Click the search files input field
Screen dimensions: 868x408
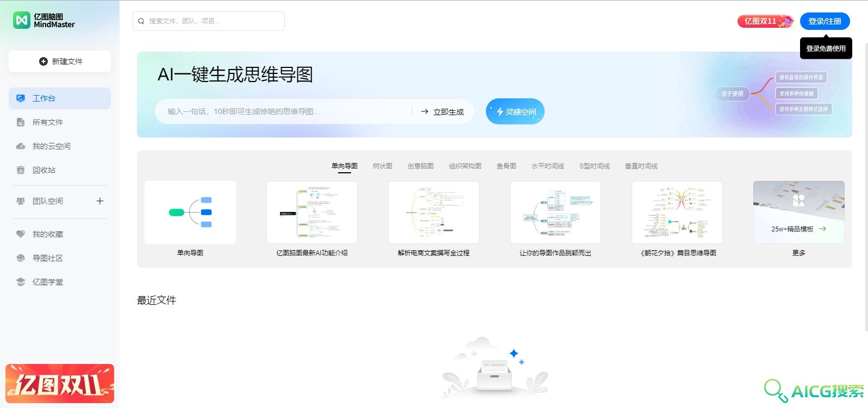click(209, 21)
